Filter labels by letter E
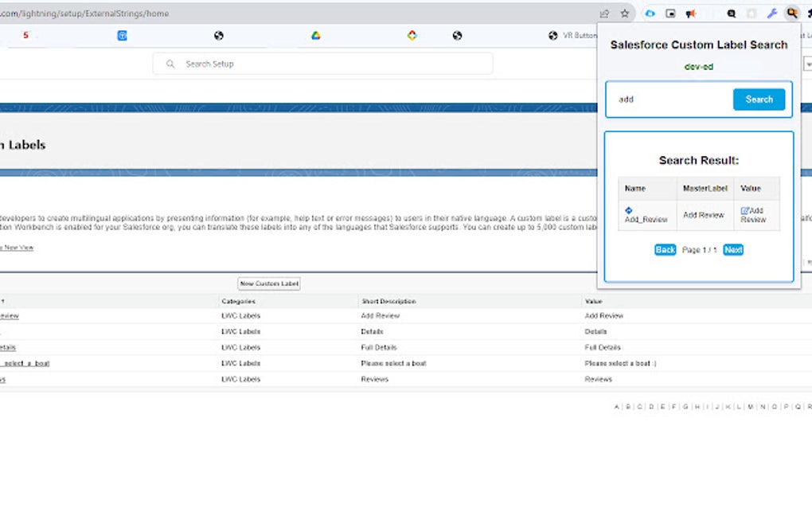The image size is (812, 508). tap(662, 407)
